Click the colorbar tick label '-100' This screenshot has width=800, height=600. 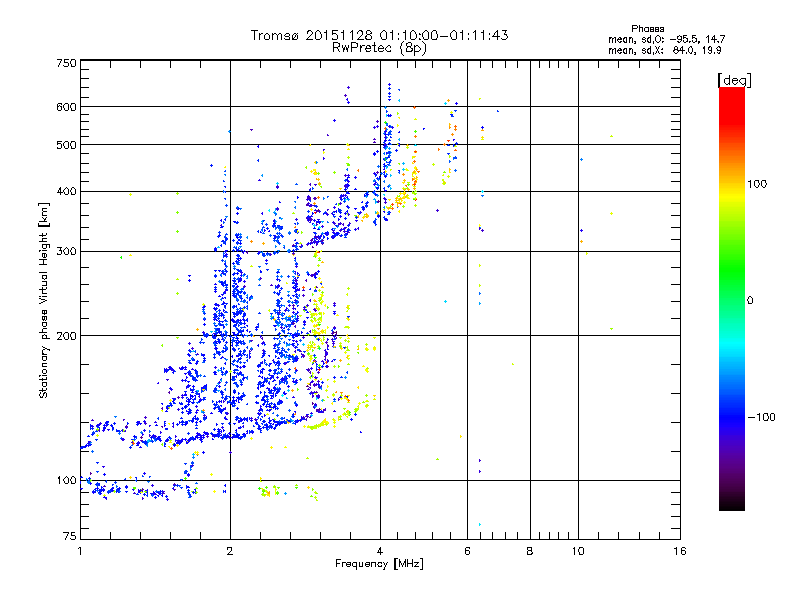(761, 417)
